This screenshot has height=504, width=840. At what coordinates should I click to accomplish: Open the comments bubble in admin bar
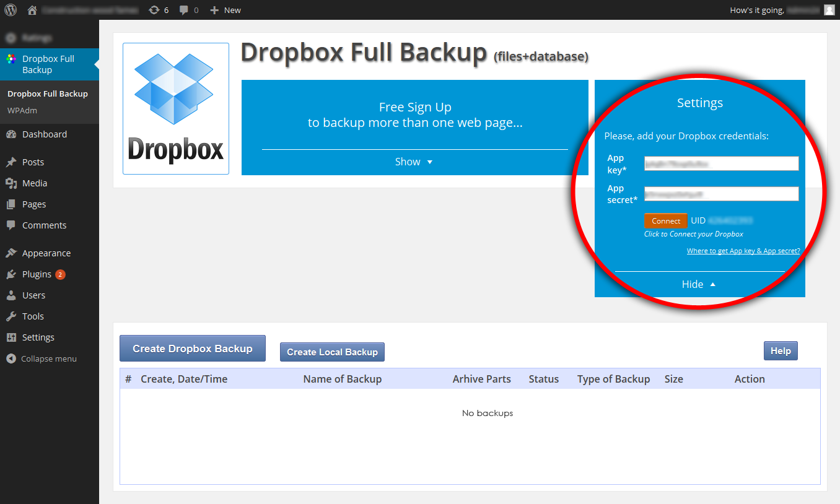click(184, 10)
